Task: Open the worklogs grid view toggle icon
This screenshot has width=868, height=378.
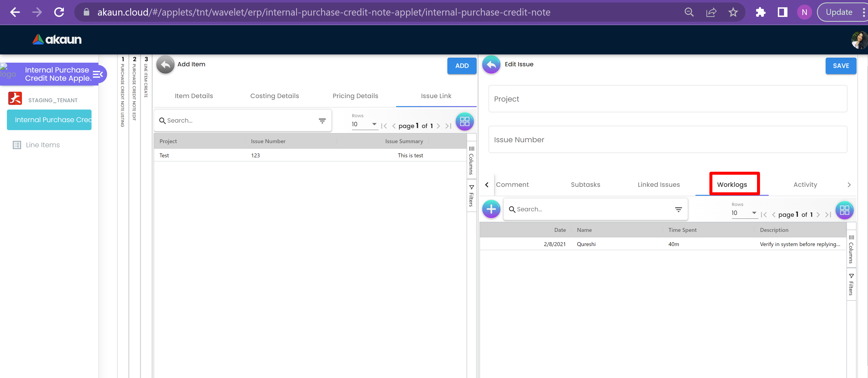Action: pyautogui.click(x=844, y=210)
